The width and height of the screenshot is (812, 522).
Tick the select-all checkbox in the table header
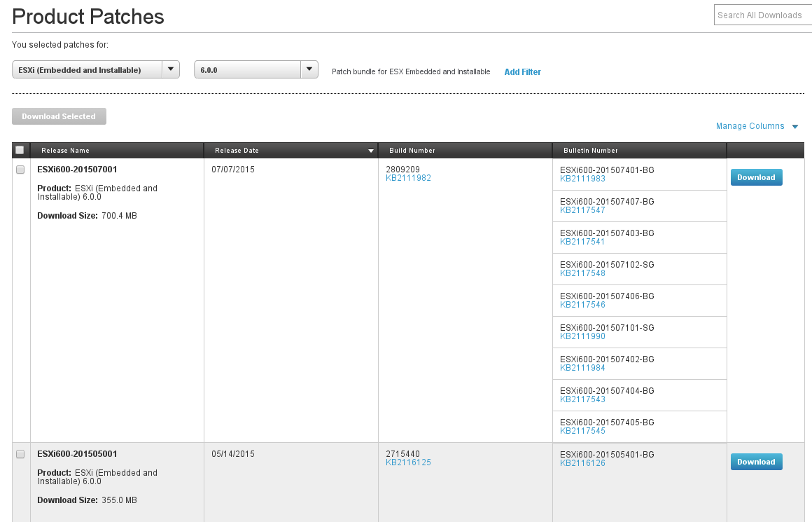20,150
